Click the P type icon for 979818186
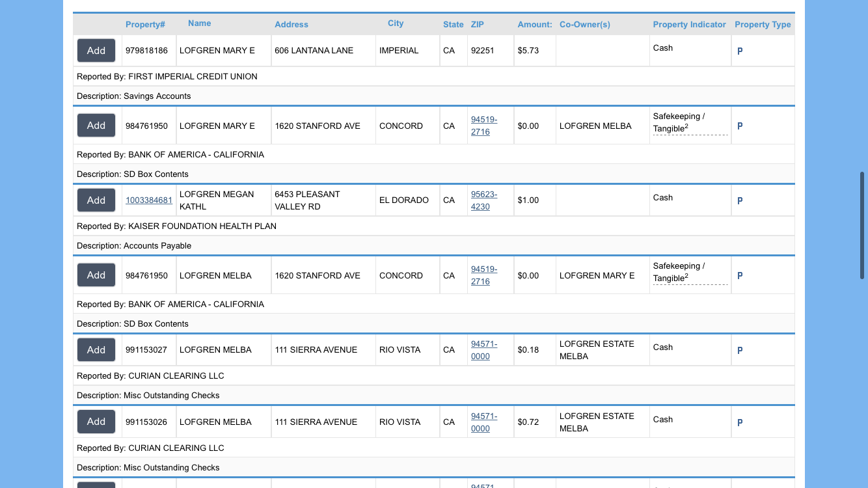Viewport: 868px width, 488px height. click(x=740, y=51)
